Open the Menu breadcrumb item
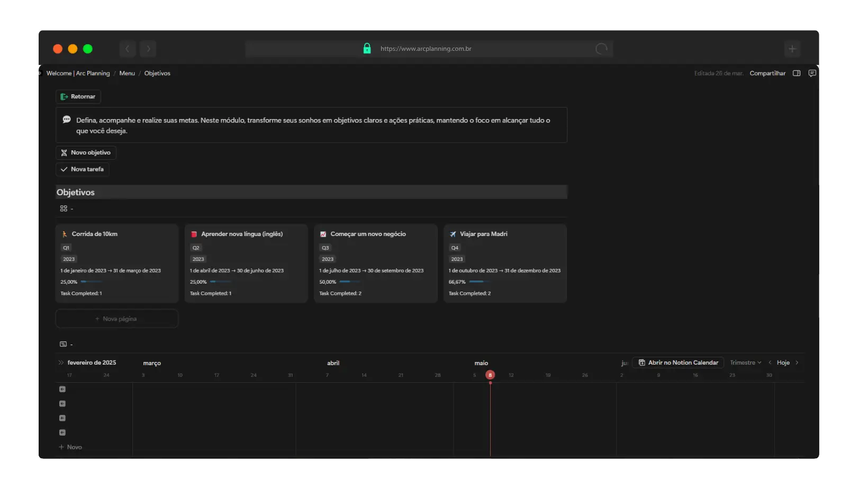The image size is (868, 489). click(127, 74)
